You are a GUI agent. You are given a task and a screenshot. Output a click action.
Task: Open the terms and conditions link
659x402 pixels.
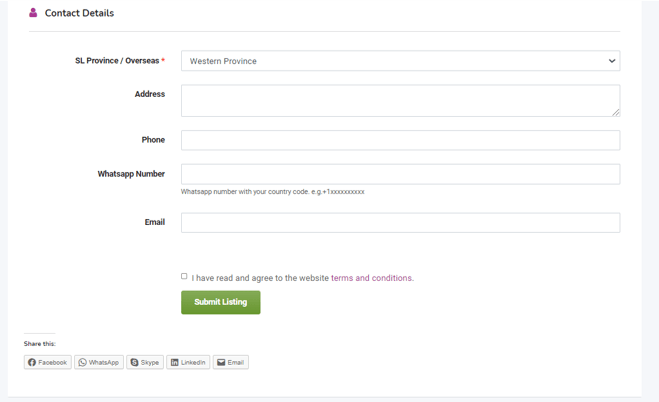point(372,278)
